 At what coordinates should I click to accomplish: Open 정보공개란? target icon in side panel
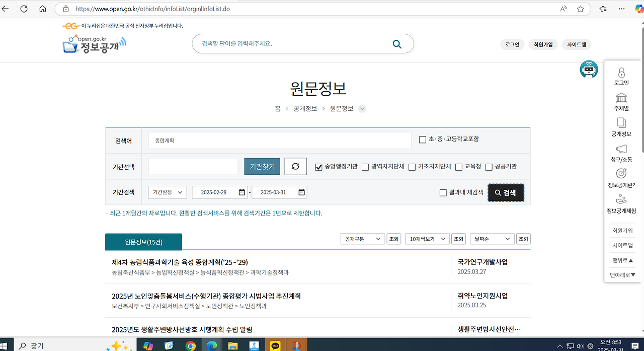pyautogui.click(x=621, y=174)
